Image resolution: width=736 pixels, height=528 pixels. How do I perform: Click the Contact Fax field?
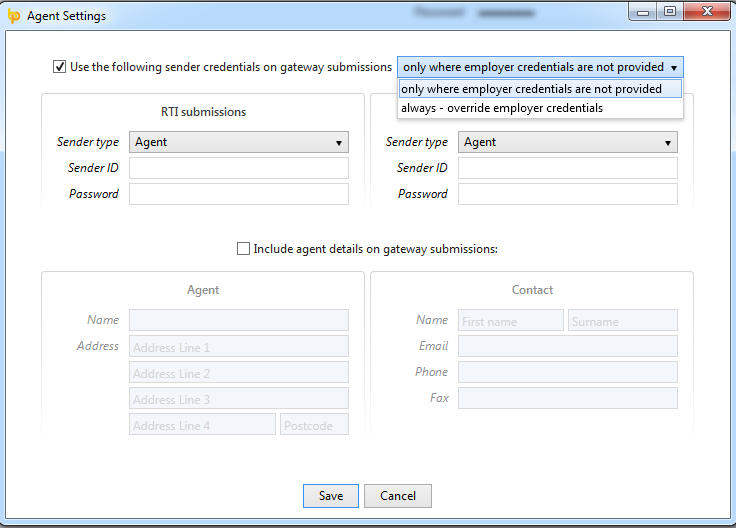pos(568,398)
